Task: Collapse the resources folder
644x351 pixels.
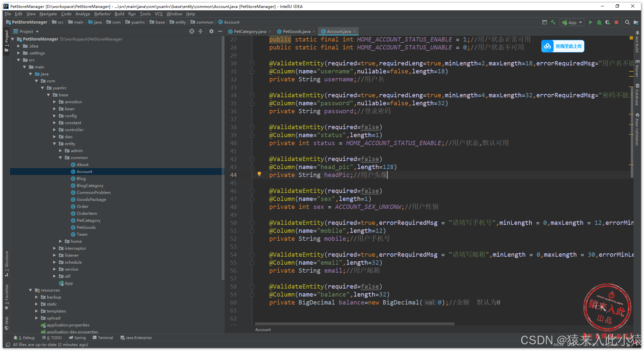Action: click(31, 290)
